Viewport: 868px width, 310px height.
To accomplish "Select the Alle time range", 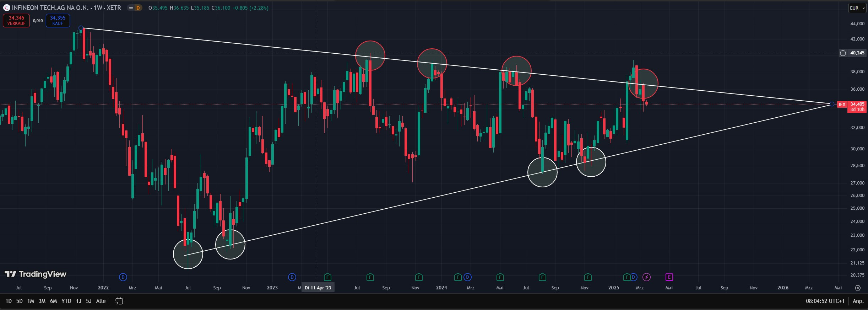I will [101, 301].
